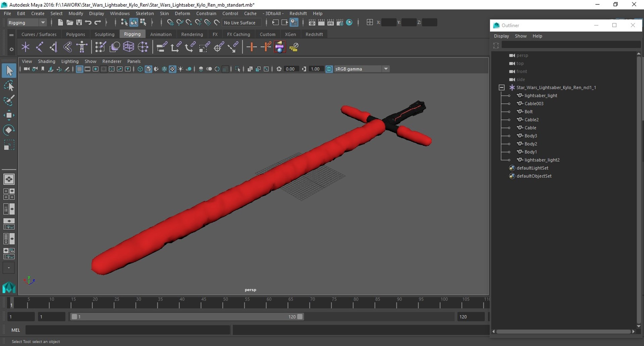
Task: Select the arrow Select tool in toolbox
Action: click(x=9, y=70)
